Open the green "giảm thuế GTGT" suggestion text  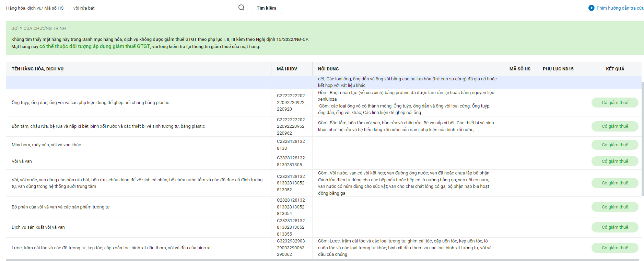click(x=95, y=46)
